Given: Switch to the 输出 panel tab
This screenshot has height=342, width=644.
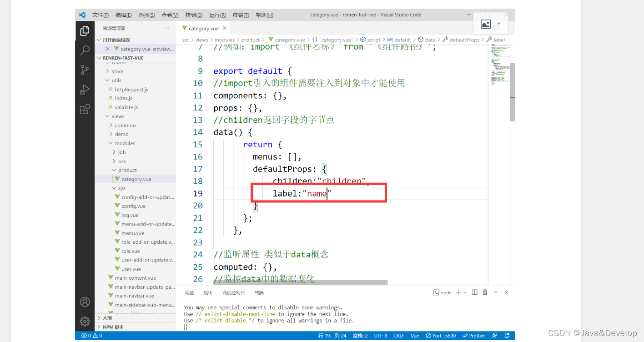Looking at the screenshot, I should click(208, 293).
